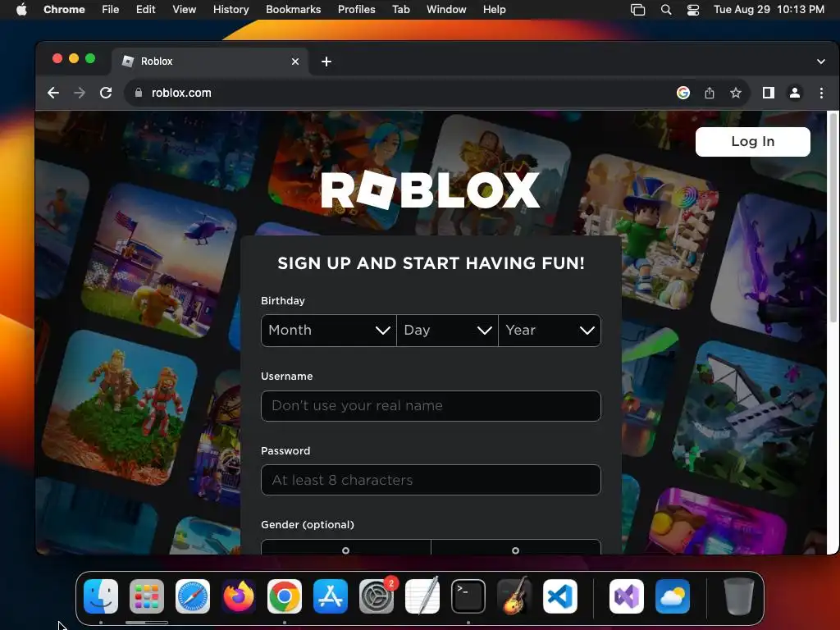840x630 pixels.
Task: Open the Window menu
Action: [x=446, y=10]
